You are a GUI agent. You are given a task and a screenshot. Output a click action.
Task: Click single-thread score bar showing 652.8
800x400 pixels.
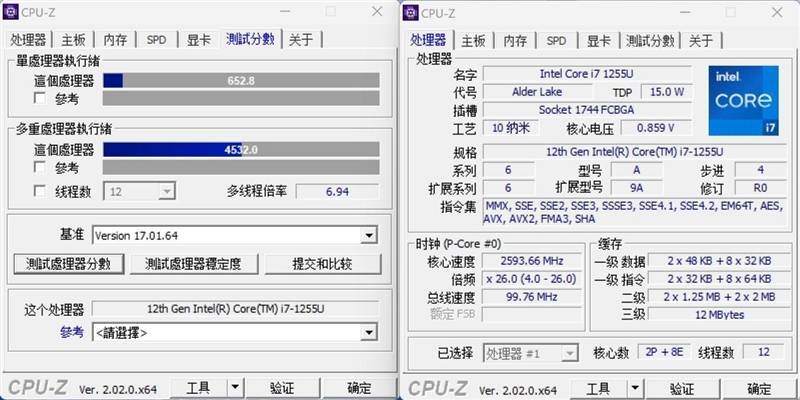click(241, 81)
